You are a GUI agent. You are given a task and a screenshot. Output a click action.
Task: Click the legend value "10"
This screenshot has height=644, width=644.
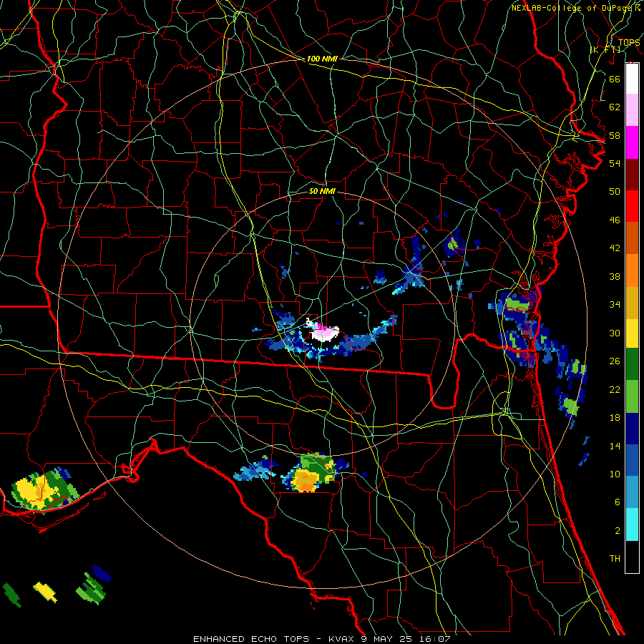[615, 474]
